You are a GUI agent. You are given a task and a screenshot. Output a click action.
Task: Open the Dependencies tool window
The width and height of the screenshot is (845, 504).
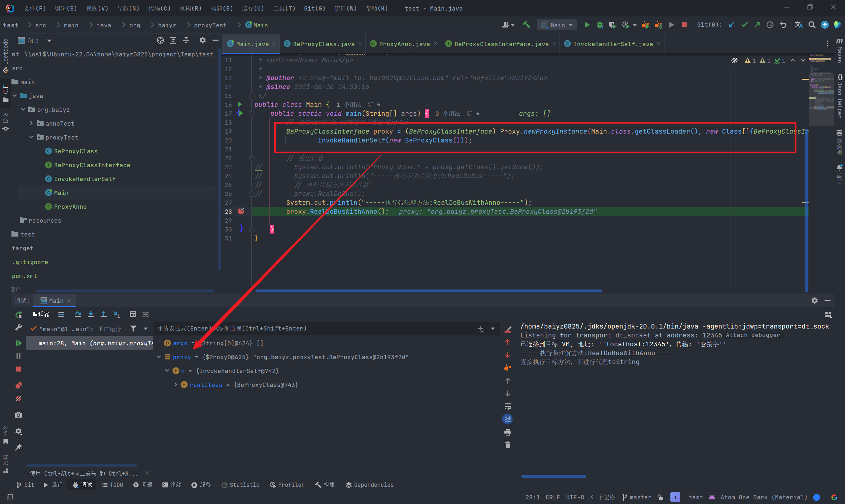370,485
